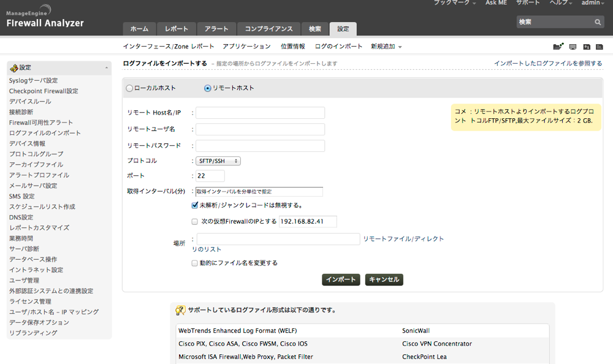Select the ローカルホスト radio button
The image size is (613, 364).
[x=129, y=88]
